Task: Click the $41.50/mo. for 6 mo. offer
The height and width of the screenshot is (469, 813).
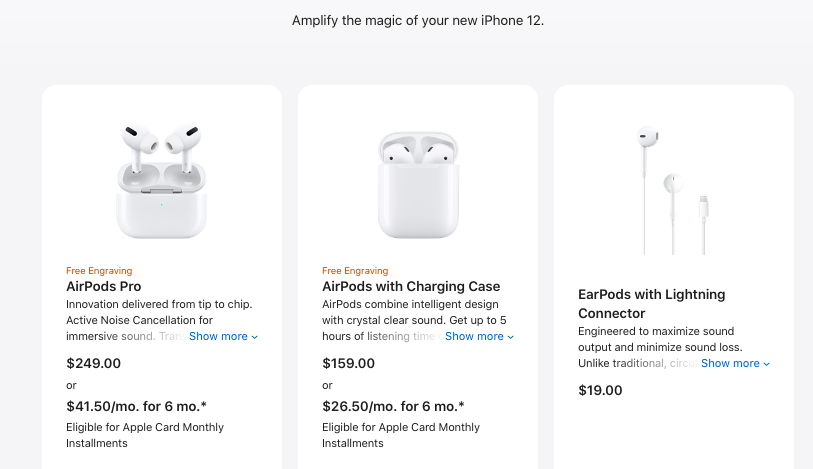Action: point(136,406)
